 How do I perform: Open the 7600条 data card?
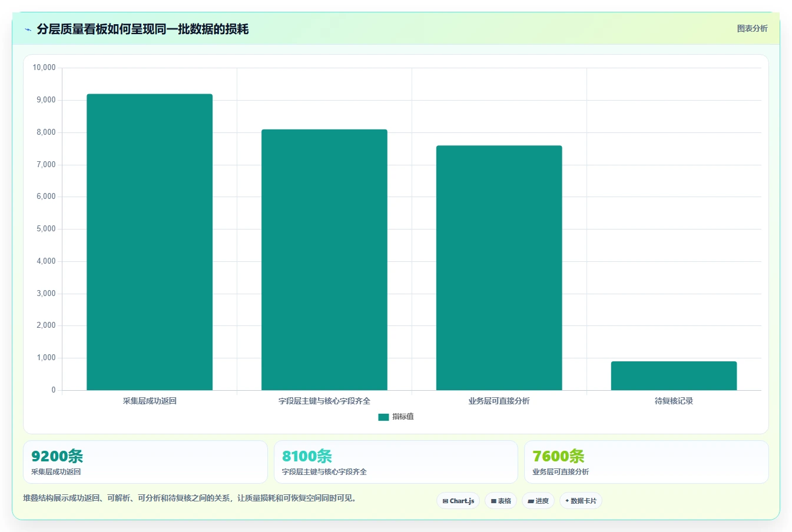647,462
